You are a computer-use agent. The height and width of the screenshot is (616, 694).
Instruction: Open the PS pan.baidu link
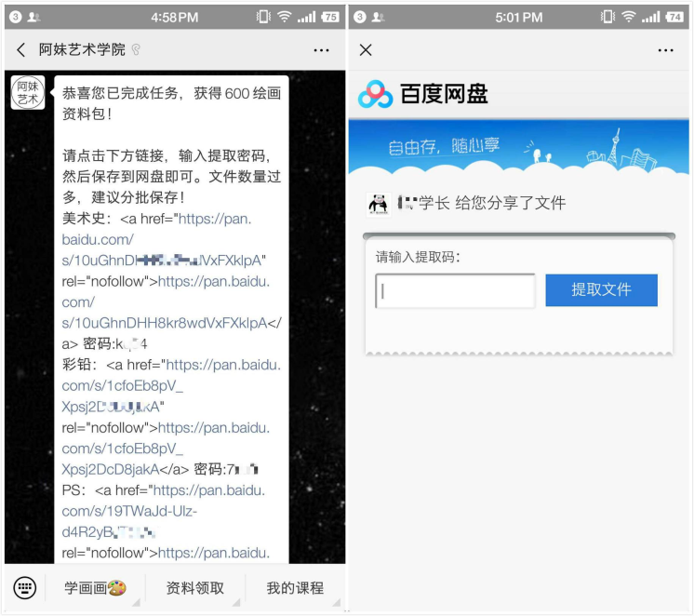163,511
